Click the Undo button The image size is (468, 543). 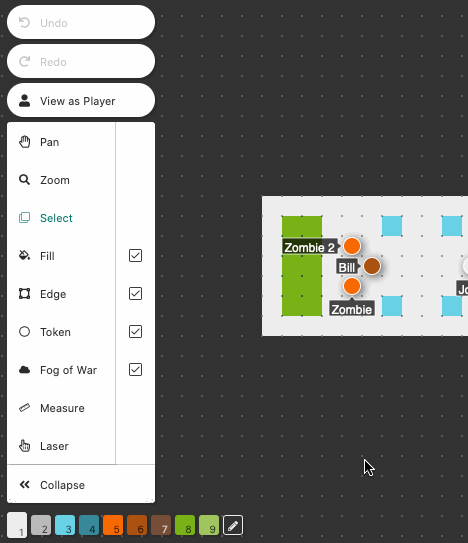pyautogui.click(x=81, y=23)
